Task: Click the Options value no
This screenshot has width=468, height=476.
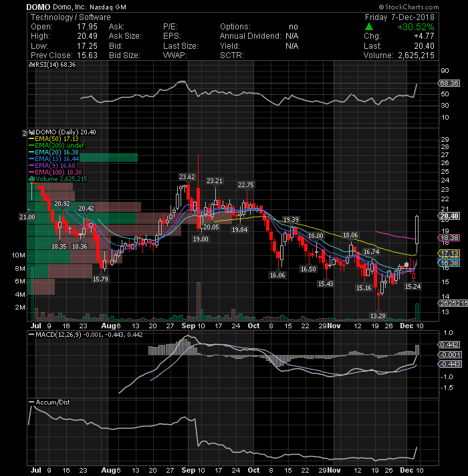Action: point(294,27)
